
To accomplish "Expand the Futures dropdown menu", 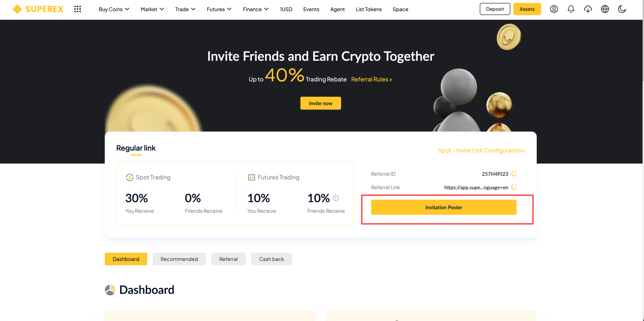I will [219, 9].
